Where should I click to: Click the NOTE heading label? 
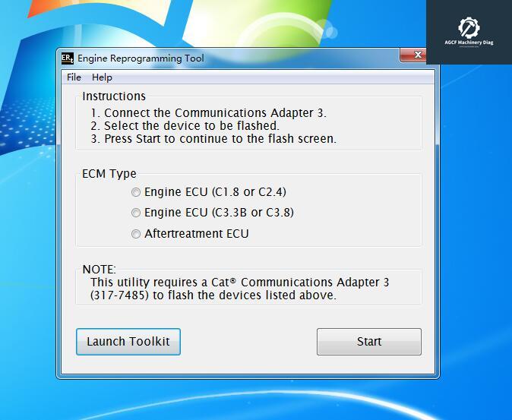99,269
